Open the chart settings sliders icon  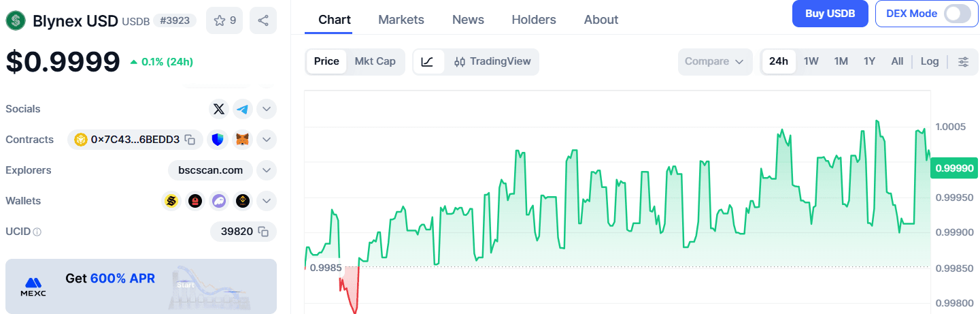(964, 61)
